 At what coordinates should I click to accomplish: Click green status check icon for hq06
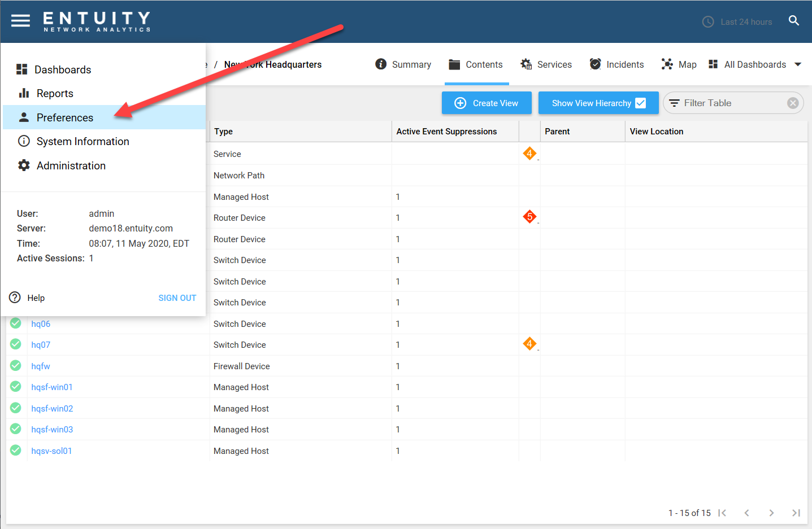pos(16,323)
